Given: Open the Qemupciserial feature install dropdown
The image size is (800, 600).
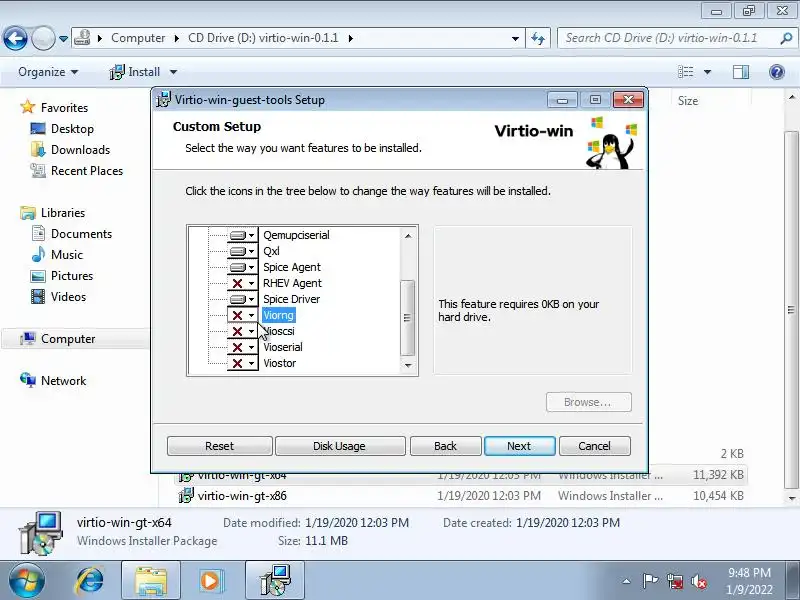Looking at the screenshot, I should pos(242,235).
